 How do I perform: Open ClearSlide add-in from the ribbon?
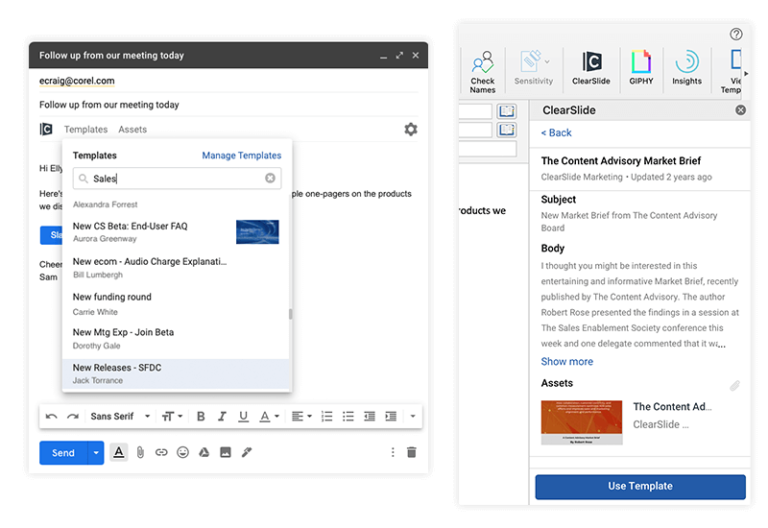(x=591, y=68)
